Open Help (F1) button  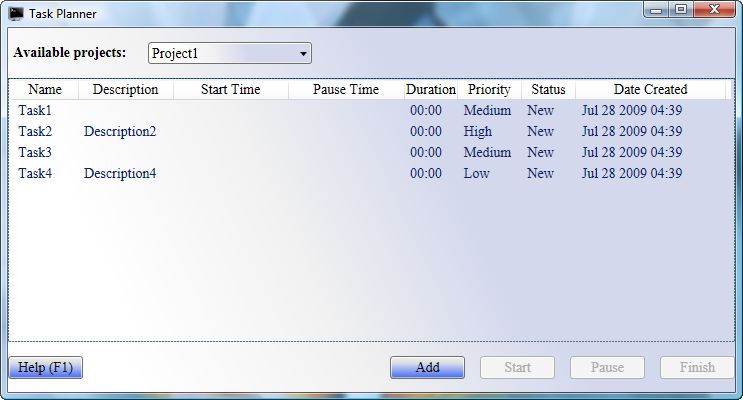click(45, 367)
